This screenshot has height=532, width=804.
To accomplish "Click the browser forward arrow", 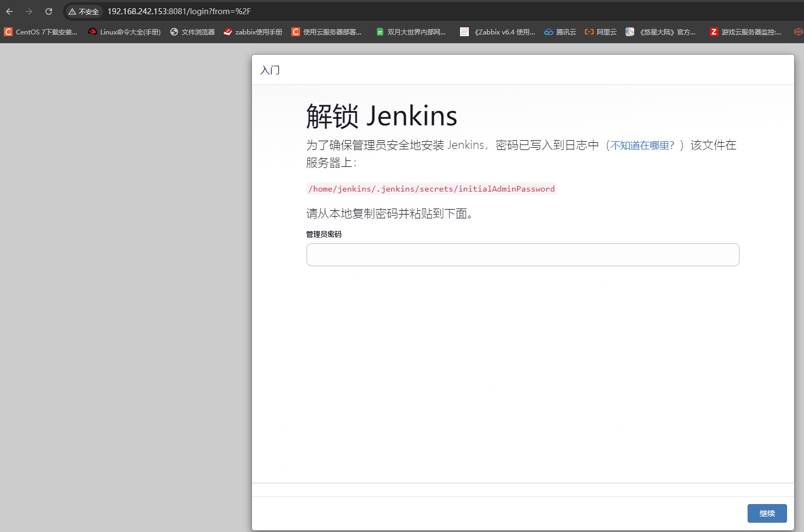I will coord(29,11).
